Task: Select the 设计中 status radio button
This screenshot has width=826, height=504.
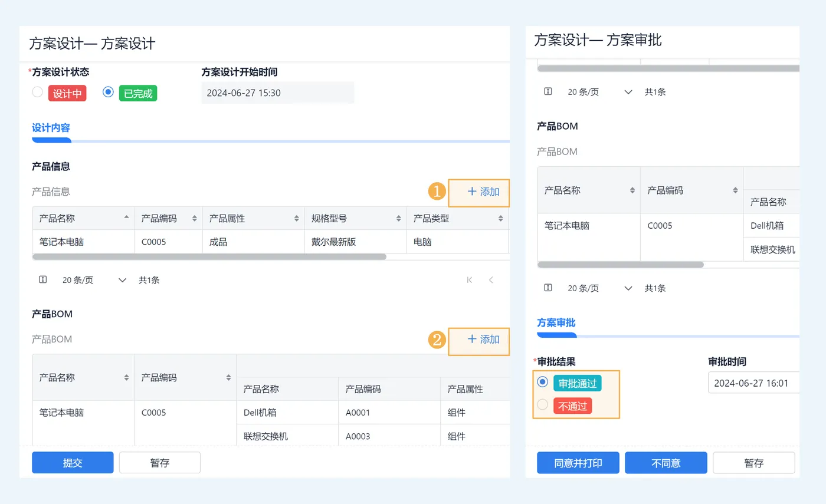Action: [38, 93]
